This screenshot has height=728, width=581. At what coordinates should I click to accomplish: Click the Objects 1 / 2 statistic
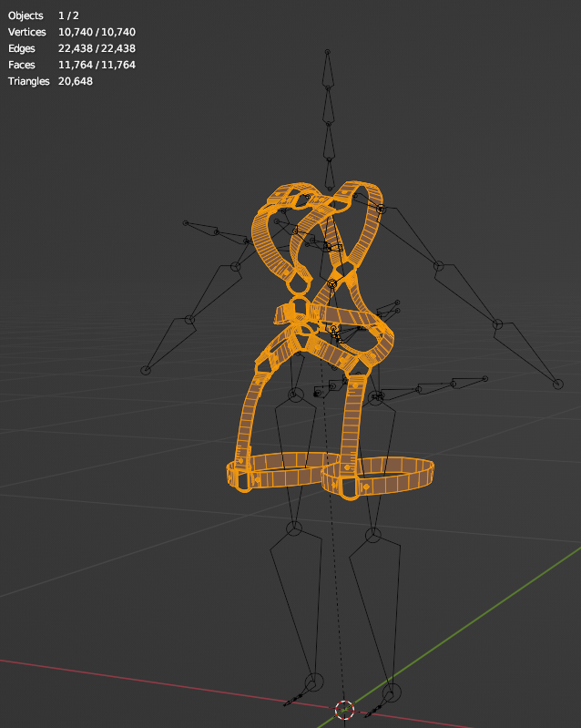click(43, 15)
